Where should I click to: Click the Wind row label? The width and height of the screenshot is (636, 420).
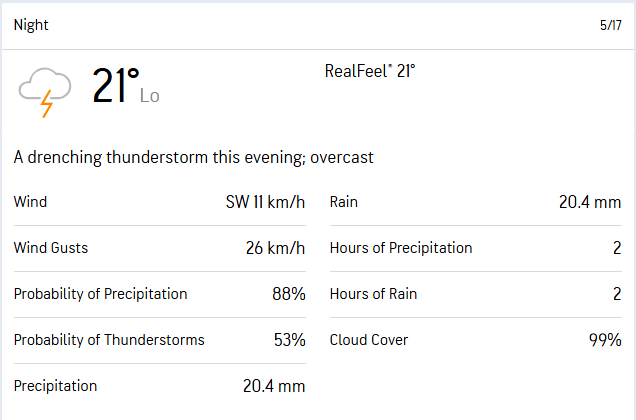pyautogui.click(x=30, y=202)
